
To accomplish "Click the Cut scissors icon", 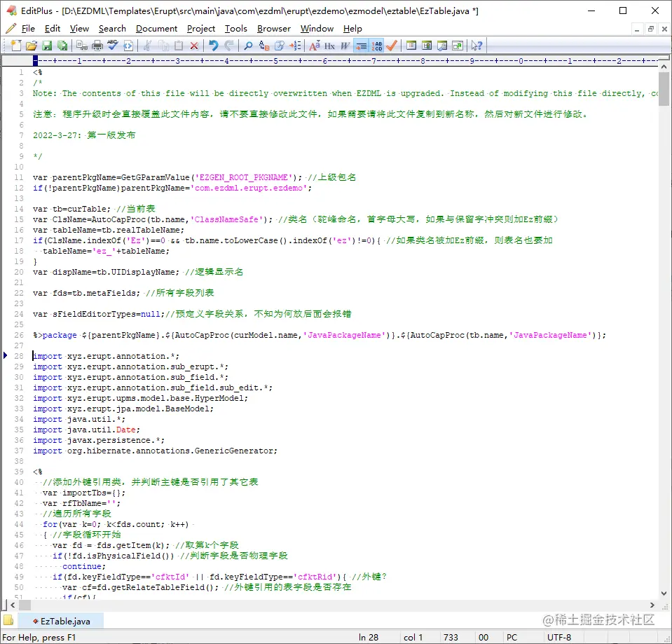I will tap(147, 46).
